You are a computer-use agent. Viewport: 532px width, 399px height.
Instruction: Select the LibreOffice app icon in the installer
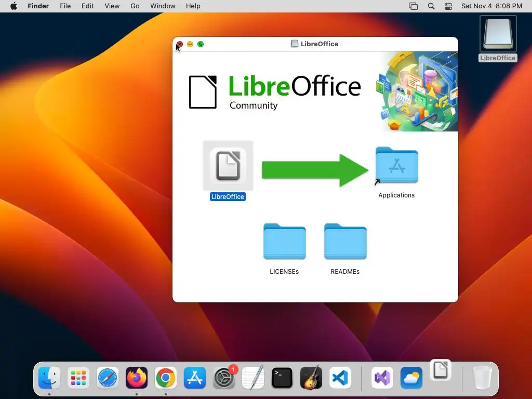pyautogui.click(x=228, y=166)
